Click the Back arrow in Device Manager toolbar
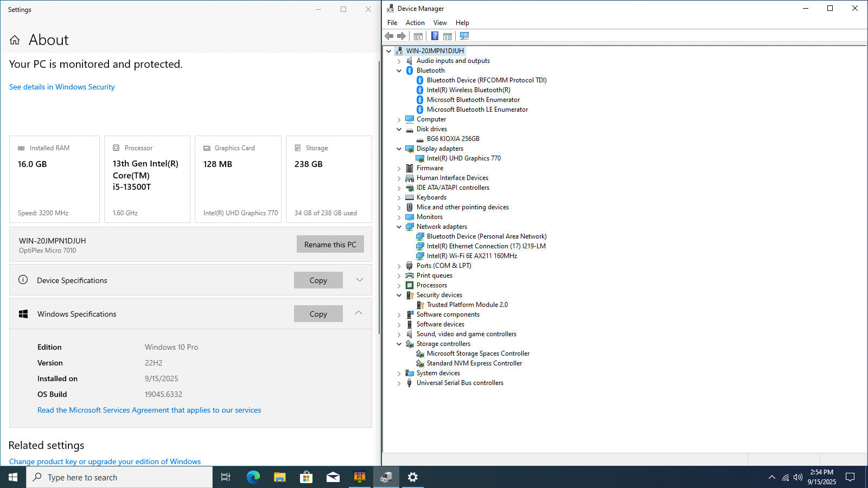Viewport: 868px width, 488px height. tap(389, 36)
